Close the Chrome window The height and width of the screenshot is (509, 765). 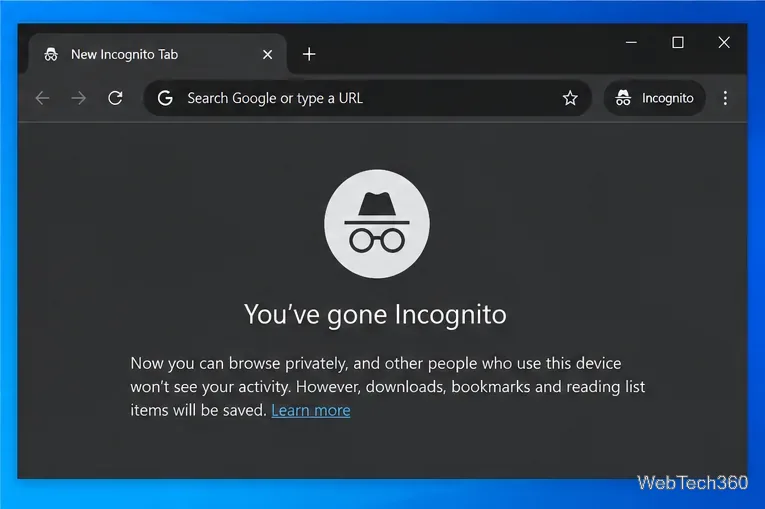(724, 42)
